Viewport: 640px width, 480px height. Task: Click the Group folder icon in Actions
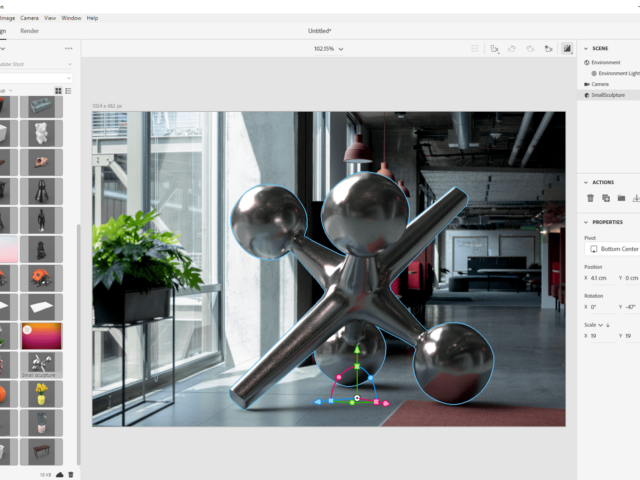621,198
